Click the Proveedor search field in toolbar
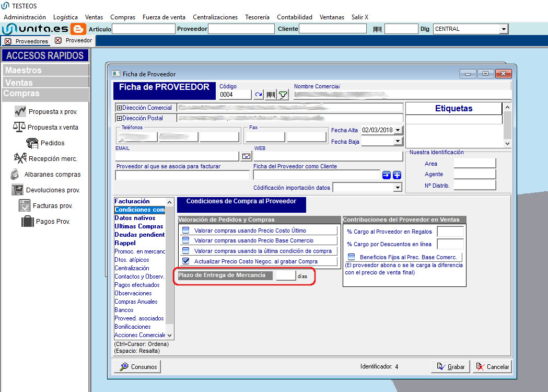Viewport: 548px width, 392px height. [241, 29]
